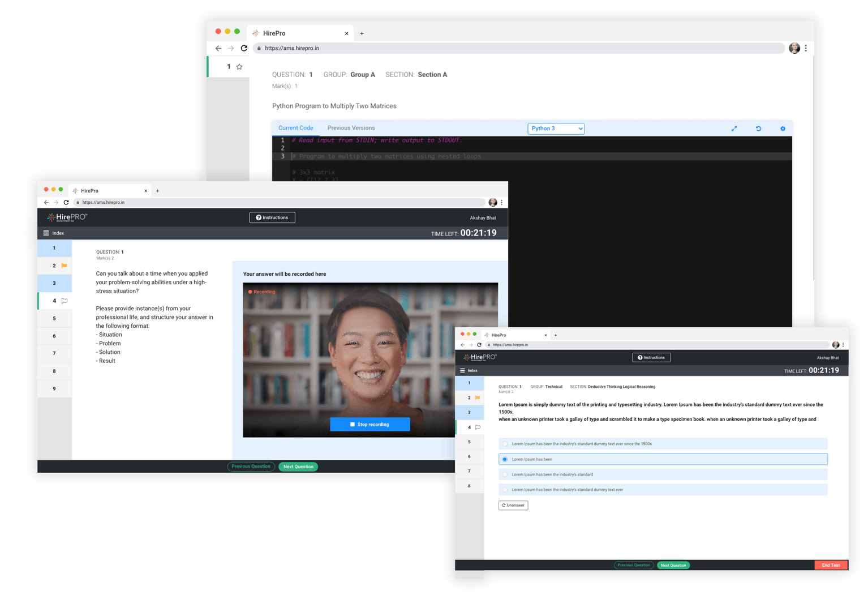Click HirePro logo in interview window
The image size is (868, 612).
pyautogui.click(x=67, y=217)
